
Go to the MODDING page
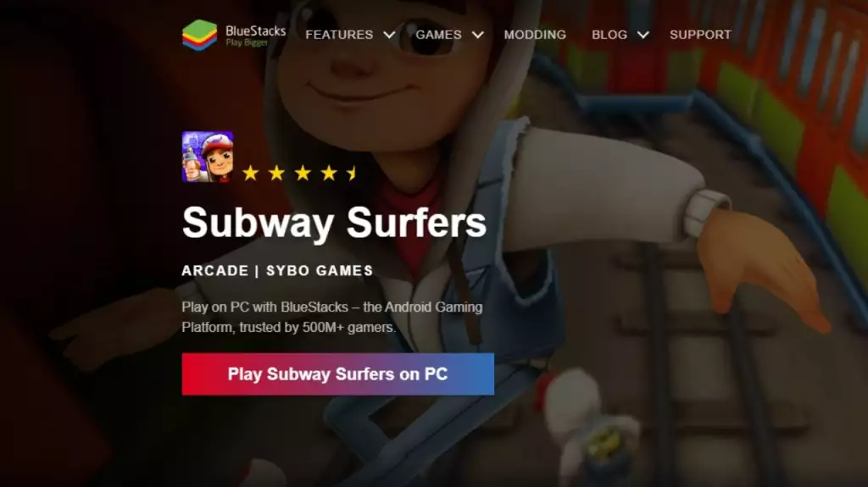click(x=535, y=35)
